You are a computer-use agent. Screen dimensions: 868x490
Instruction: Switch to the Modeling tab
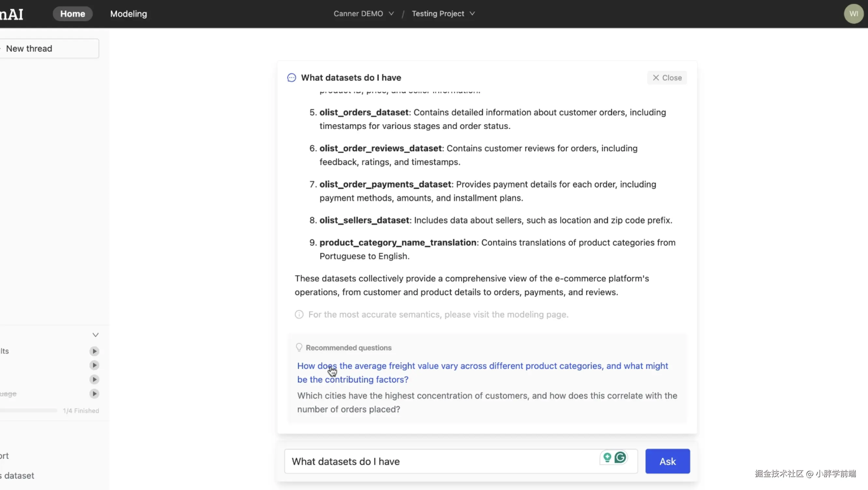tap(128, 14)
